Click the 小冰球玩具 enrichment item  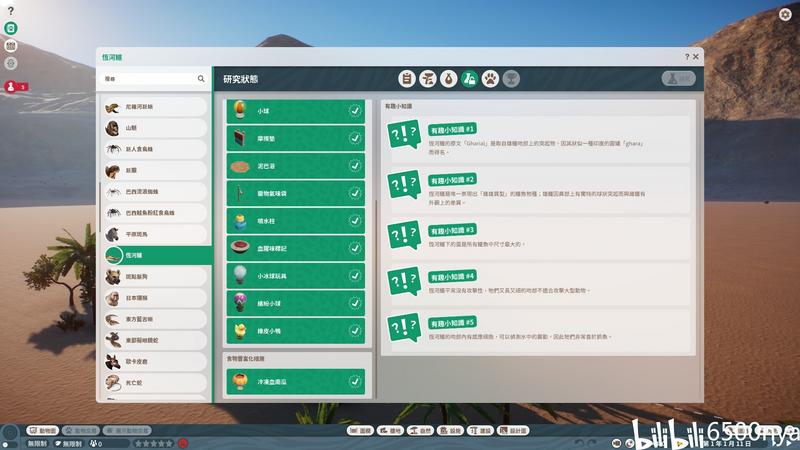pos(296,276)
